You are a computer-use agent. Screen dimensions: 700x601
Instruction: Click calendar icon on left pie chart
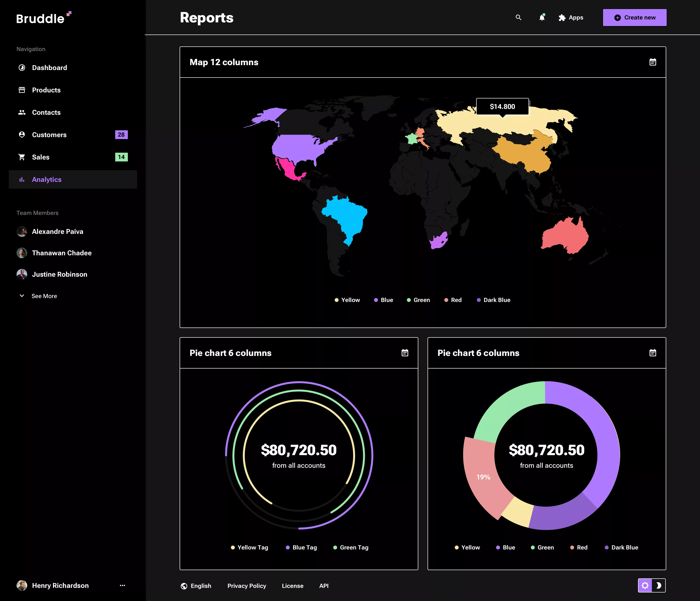(404, 353)
